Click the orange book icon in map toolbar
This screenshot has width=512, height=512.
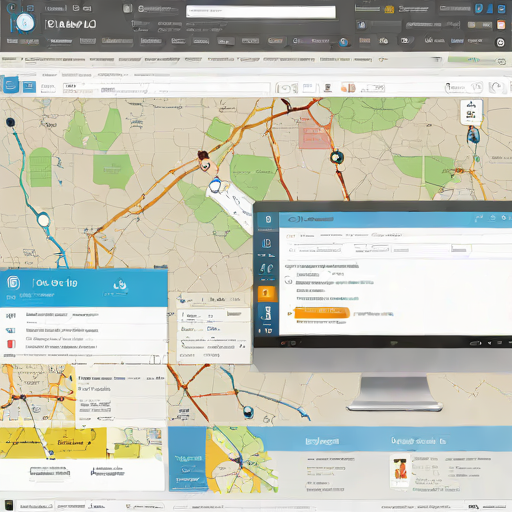coord(348,88)
